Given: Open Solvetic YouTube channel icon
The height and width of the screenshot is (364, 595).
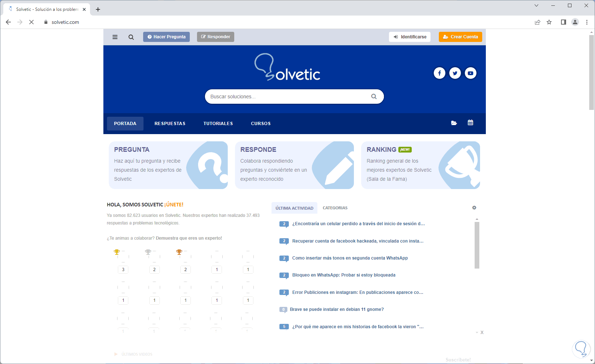Looking at the screenshot, I should [x=471, y=73].
